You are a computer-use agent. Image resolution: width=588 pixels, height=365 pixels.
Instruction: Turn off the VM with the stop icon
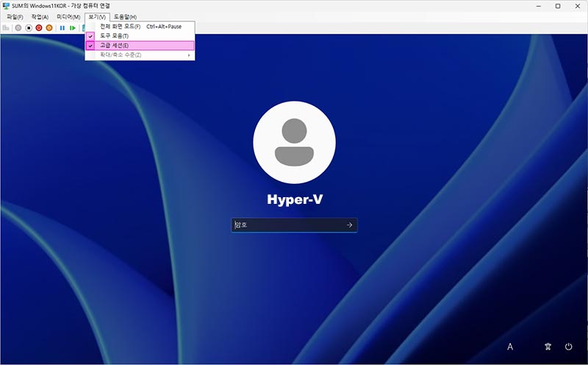click(29, 28)
